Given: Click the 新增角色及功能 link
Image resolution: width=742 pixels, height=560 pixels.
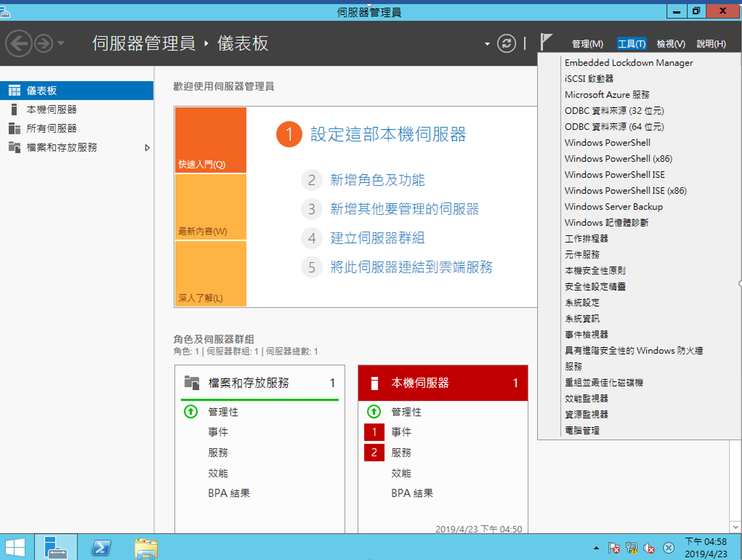Looking at the screenshot, I should pyautogui.click(x=378, y=180).
